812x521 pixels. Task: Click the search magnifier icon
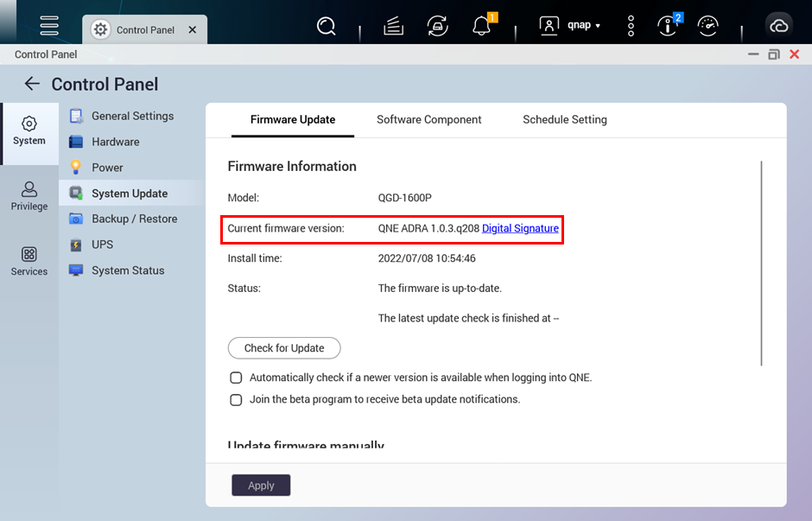coord(327,25)
